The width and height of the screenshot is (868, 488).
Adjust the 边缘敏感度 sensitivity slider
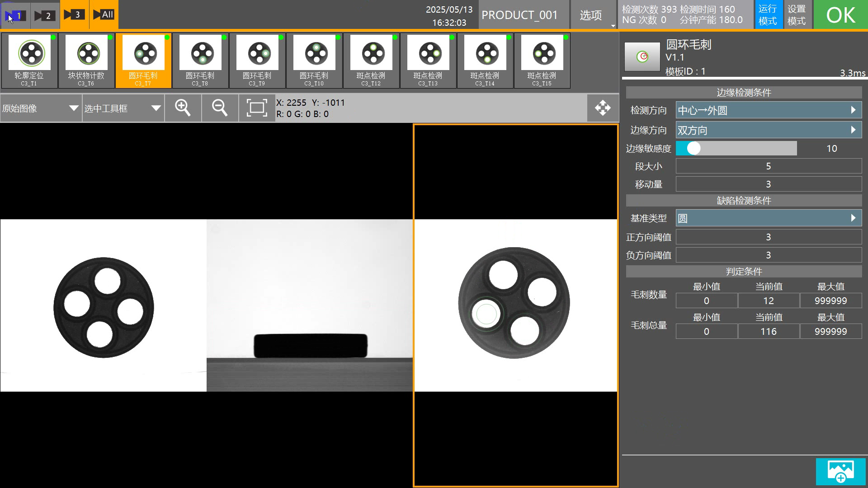pos(694,148)
